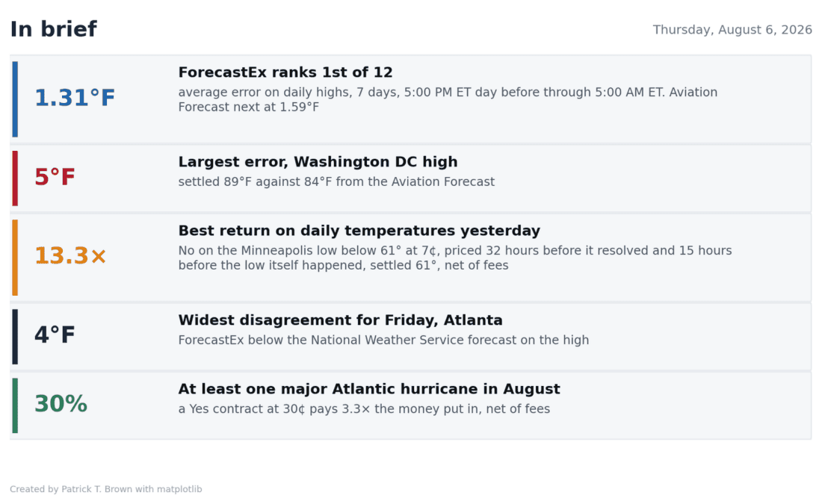Click "Created by Patrick T. Brown" credit
Screen dimensions: 822x504
(x=106, y=489)
